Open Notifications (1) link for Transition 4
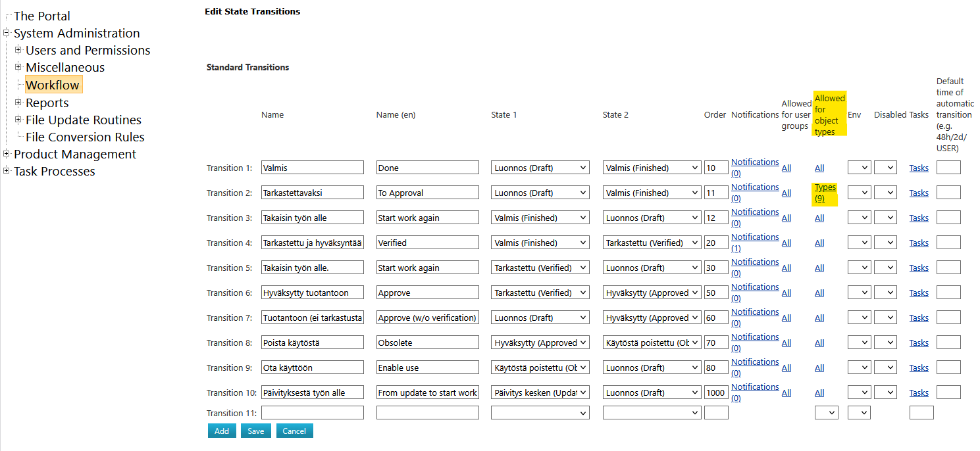Image resolution: width=980 pixels, height=451 pixels. 754,243
